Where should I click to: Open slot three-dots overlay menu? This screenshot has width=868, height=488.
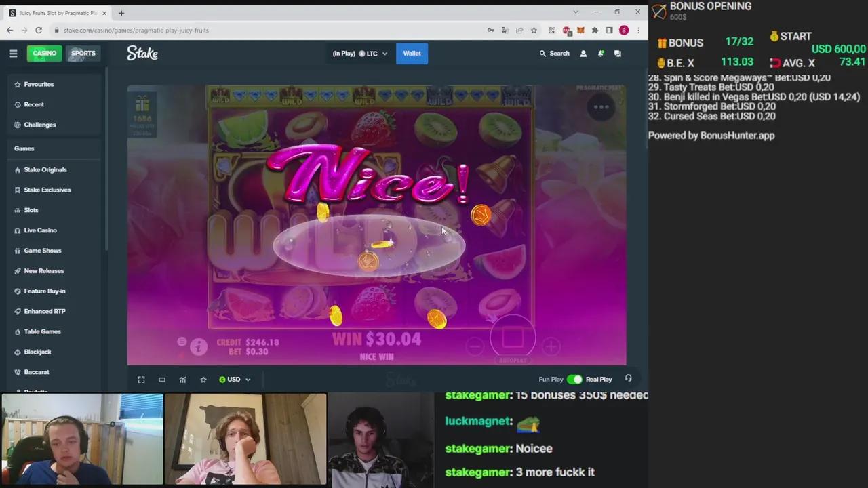pyautogui.click(x=601, y=106)
